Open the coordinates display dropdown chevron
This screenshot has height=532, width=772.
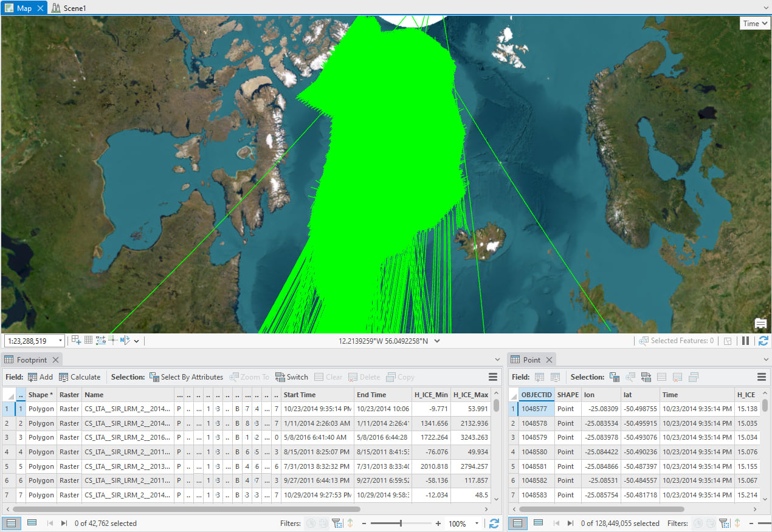coord(436,341)
